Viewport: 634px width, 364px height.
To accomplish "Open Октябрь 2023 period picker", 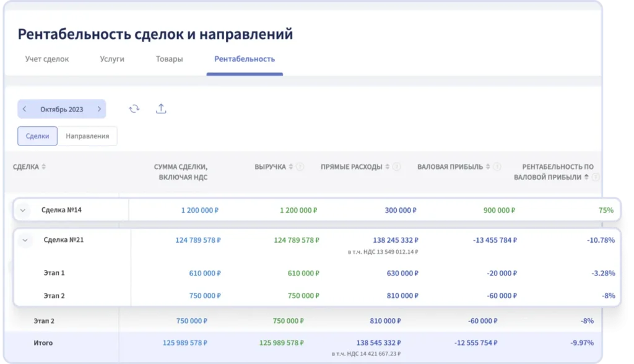I will [x=61, y=109].
